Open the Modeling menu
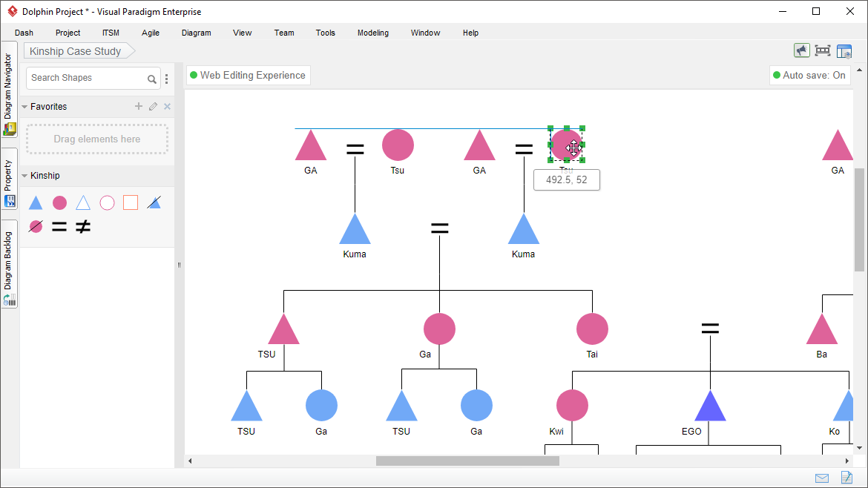Screen dimensions: 868x488 point(373,33)
